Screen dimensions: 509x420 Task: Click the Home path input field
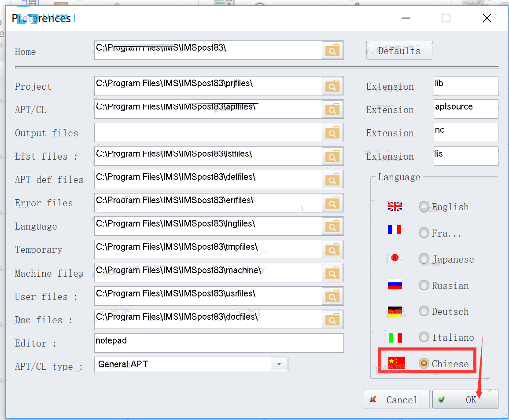coord(208,50)
